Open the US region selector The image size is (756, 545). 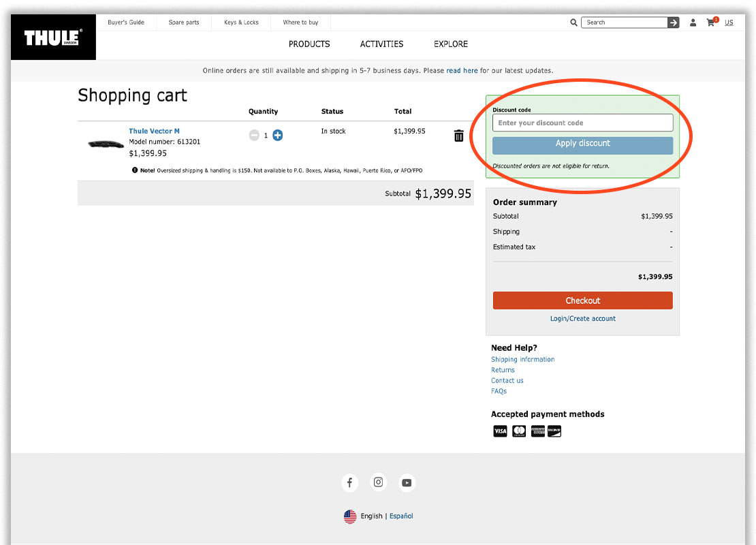tap(729, 22)
